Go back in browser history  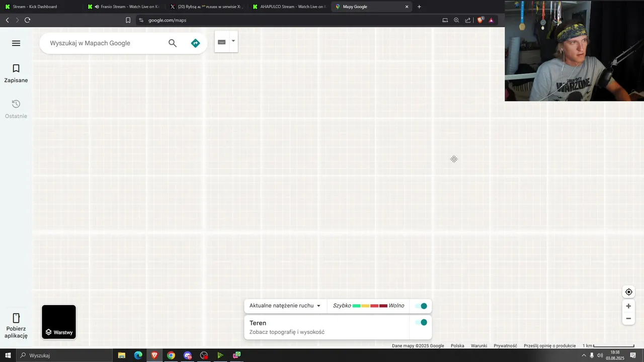point(7,20)
